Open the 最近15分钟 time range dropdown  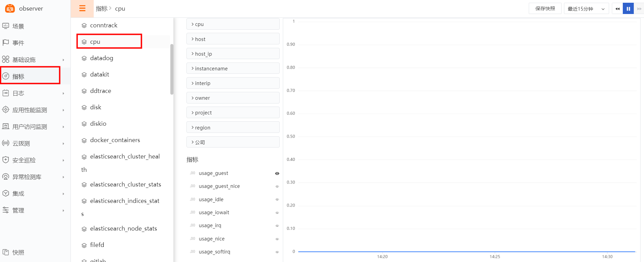(x=586, y=9)
